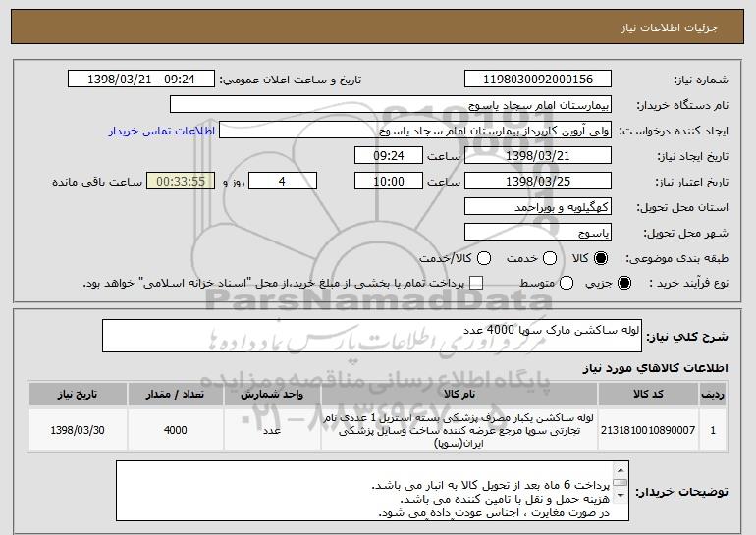The width and height of the screenshot is (756, 535).
Task: Click buyer organization name field
Action: coord(391,105)
